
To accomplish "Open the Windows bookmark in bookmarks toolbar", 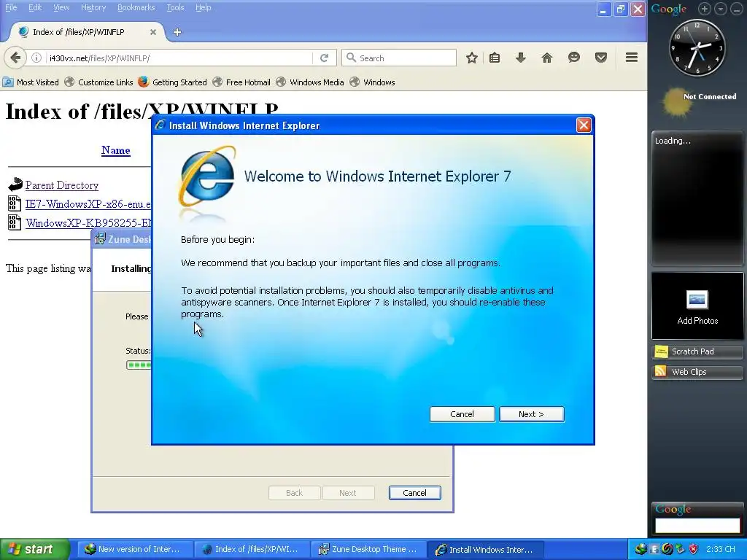I will (x=373, y=82).
